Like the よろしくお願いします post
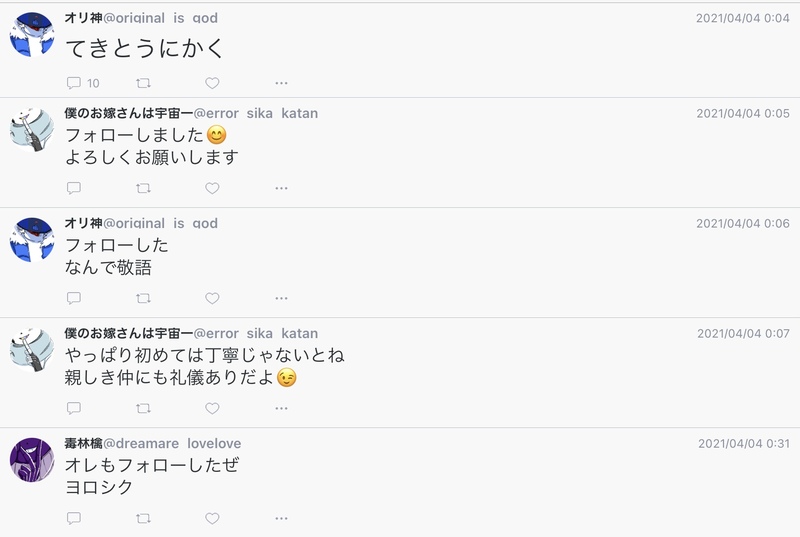The height and width of the screenshot is (537, 800). click(212, 188)
